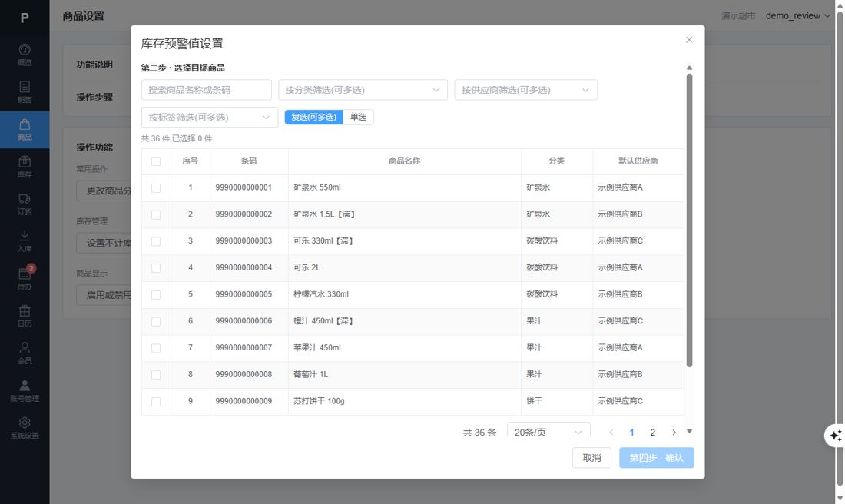Viewport: 845px width, 504px height.
Task: Go to next page with the right arrow
Action: tap(674, 433)
